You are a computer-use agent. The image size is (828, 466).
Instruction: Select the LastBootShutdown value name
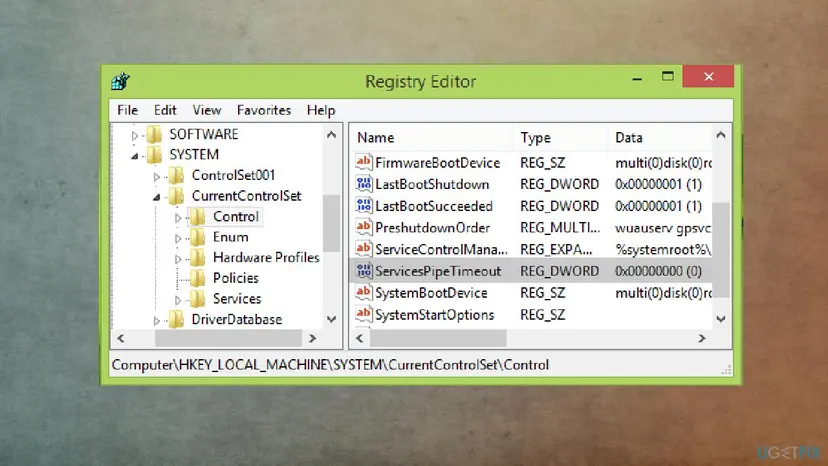pyautogui.click(x=432, y=184)
